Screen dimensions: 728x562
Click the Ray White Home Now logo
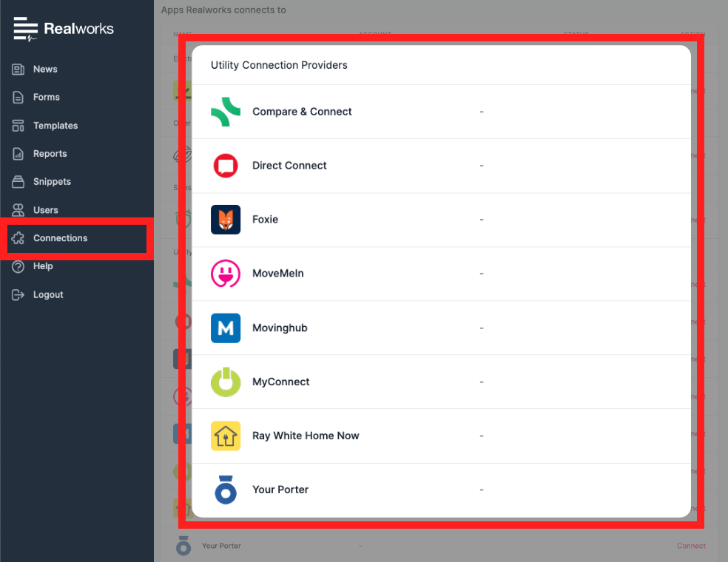[x=226, y=436]
